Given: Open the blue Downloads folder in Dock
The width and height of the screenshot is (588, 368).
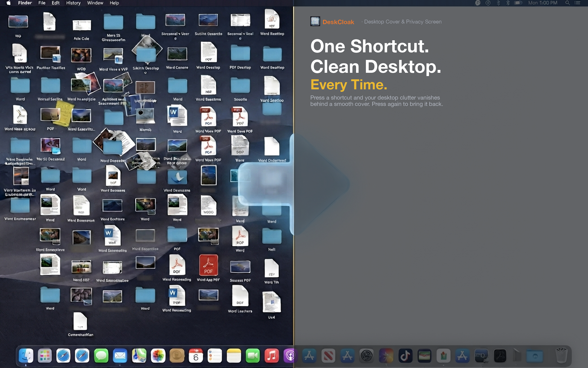Looking at the screenshot, I should [535, 356].
